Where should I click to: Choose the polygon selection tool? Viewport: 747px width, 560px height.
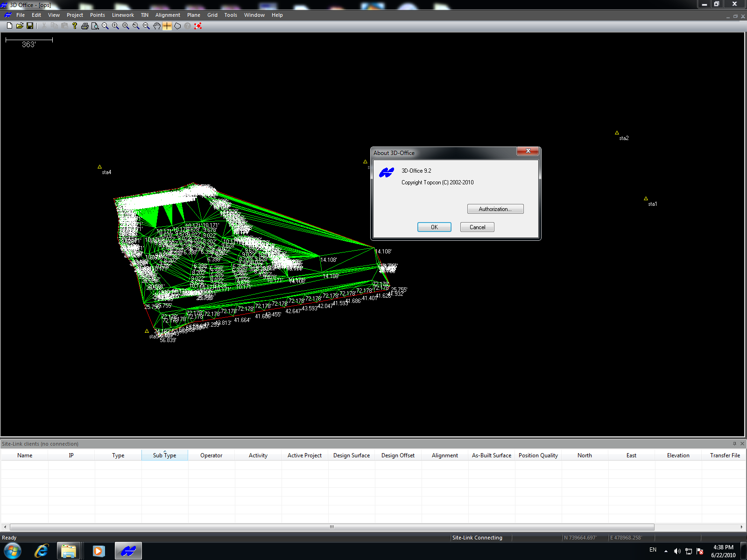coord(177,26)
